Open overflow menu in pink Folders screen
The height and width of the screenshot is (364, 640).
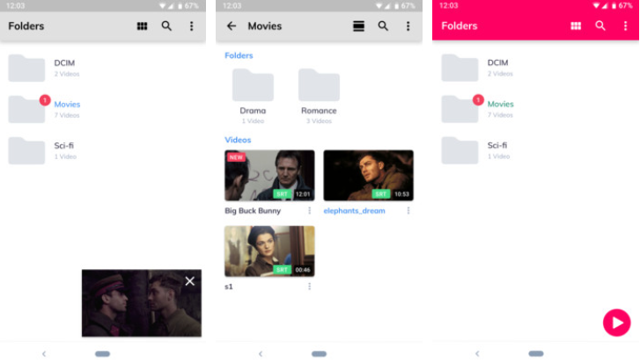pos(625,26)
